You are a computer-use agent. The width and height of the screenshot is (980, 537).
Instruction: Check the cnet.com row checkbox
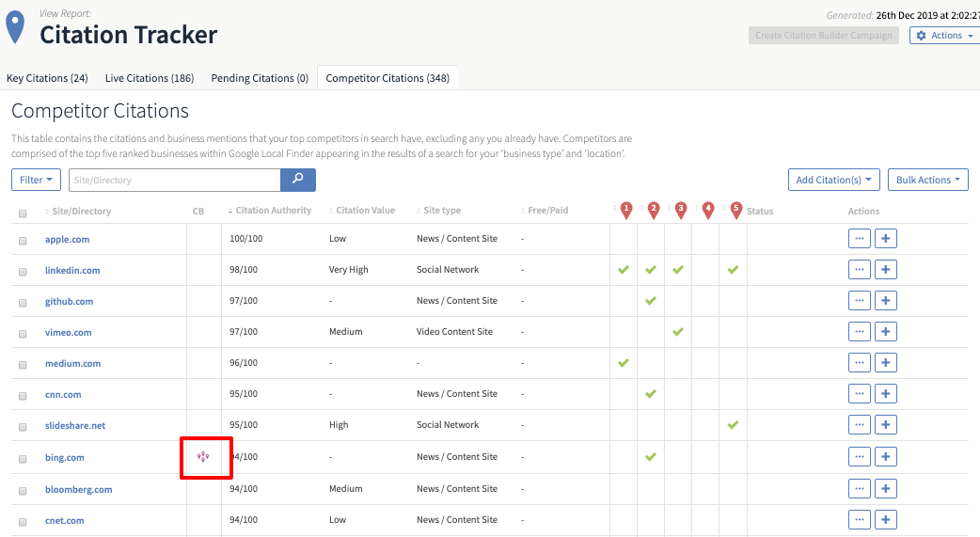[23, 522]
